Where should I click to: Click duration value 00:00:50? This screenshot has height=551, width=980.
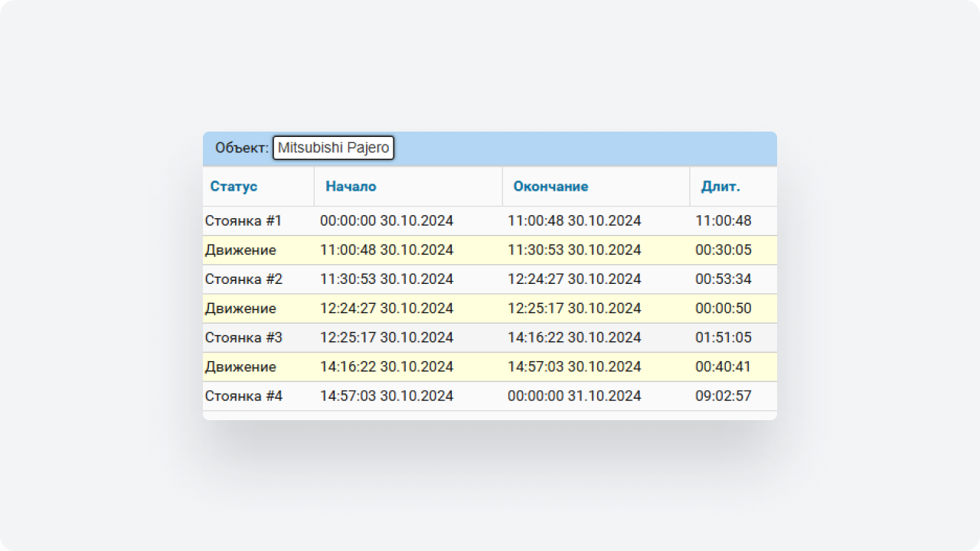[724, 308]
